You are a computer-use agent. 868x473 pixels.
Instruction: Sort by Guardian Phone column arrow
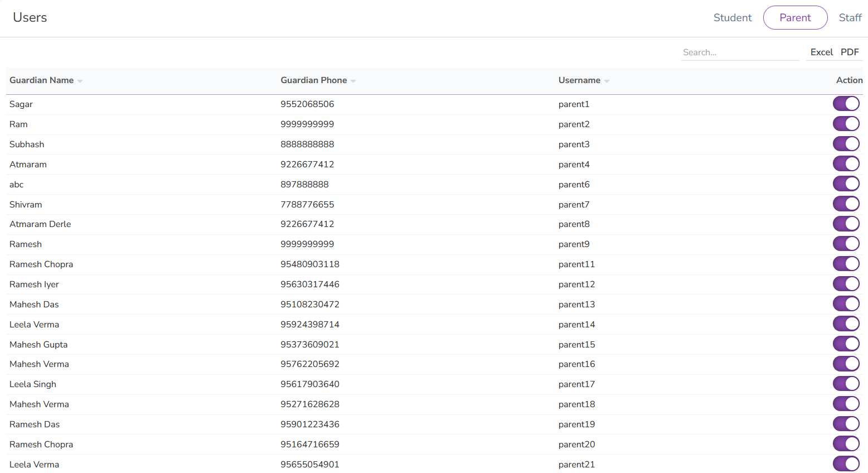tap(353, 81)
